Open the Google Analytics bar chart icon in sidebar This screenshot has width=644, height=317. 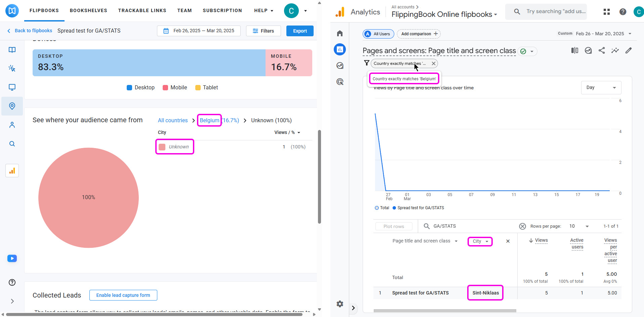(12, 171)
